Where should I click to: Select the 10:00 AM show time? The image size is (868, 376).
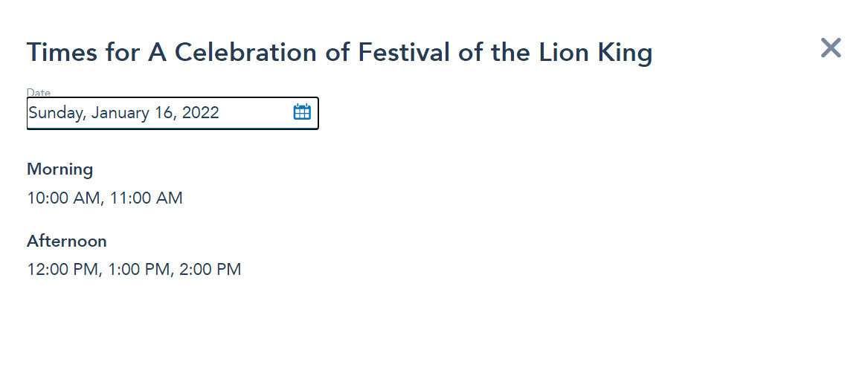(x=63, y=198)
